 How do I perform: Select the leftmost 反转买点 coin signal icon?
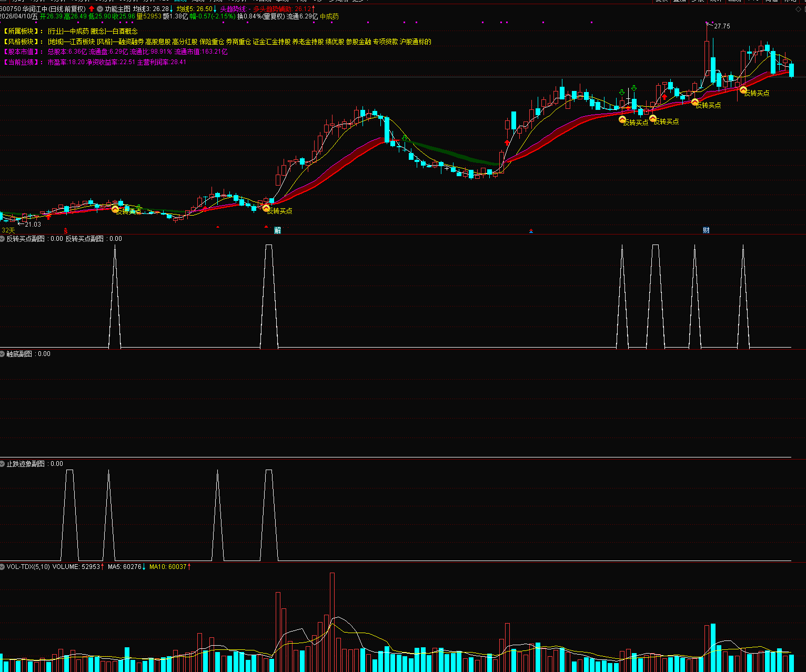click(115, 209)
